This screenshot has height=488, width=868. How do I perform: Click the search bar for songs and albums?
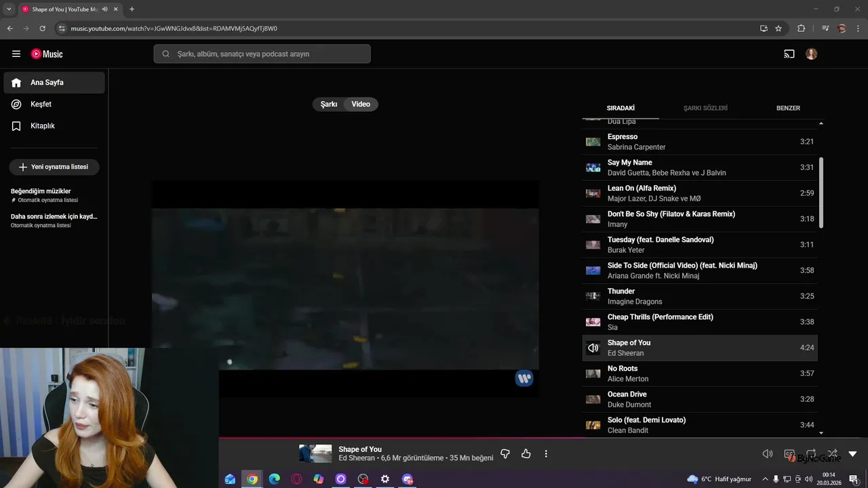[262, 54]
